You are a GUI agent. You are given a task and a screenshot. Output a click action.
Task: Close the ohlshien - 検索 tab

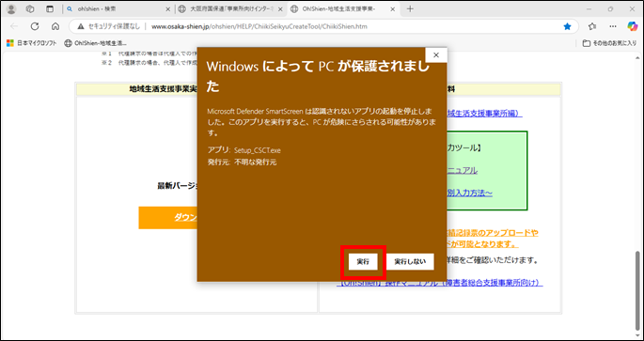coord(167,9)
